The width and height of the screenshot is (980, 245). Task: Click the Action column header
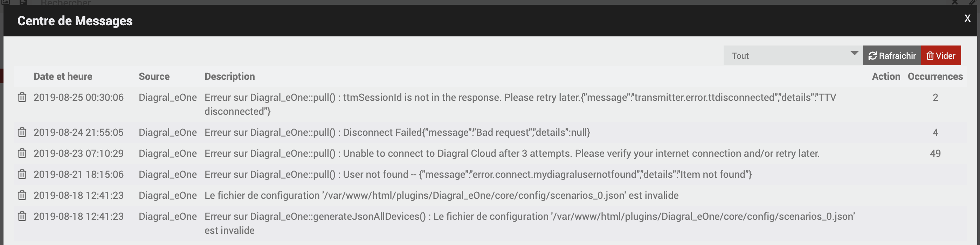click(x=886, y=76)
